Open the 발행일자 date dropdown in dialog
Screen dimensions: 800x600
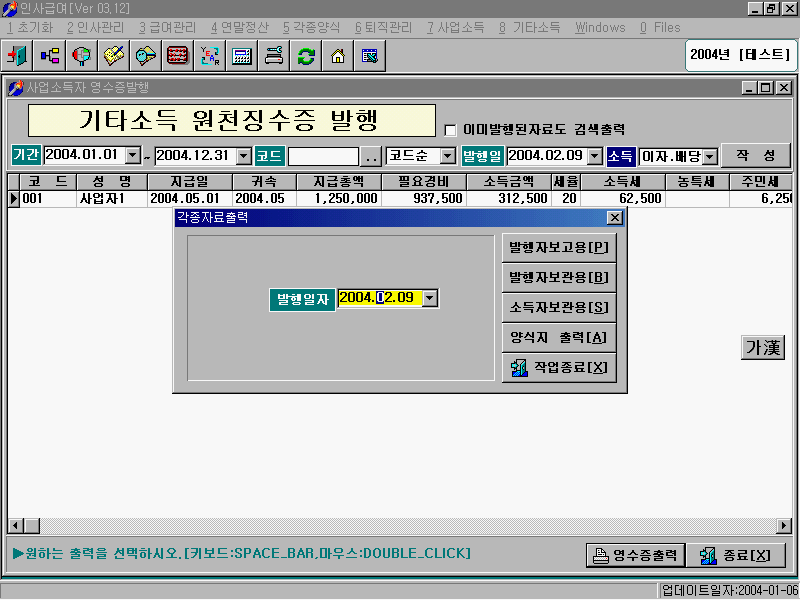point(430,298)
